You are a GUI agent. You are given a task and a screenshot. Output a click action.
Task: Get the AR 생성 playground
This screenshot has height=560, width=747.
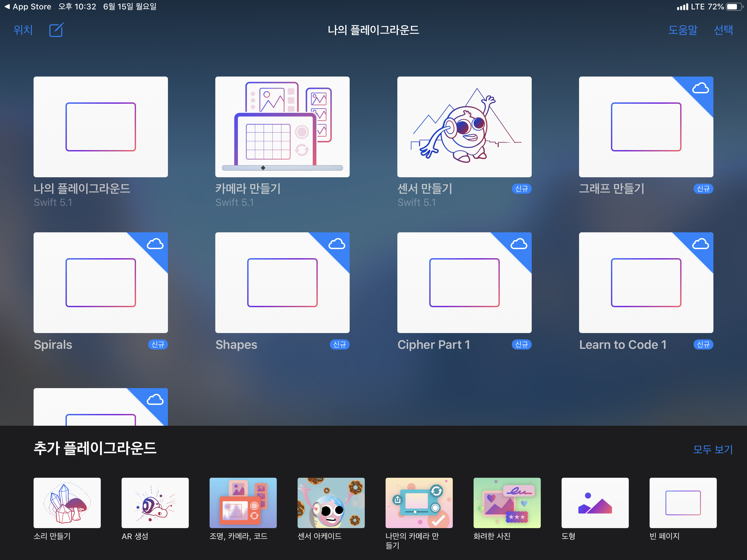point(155,503)
